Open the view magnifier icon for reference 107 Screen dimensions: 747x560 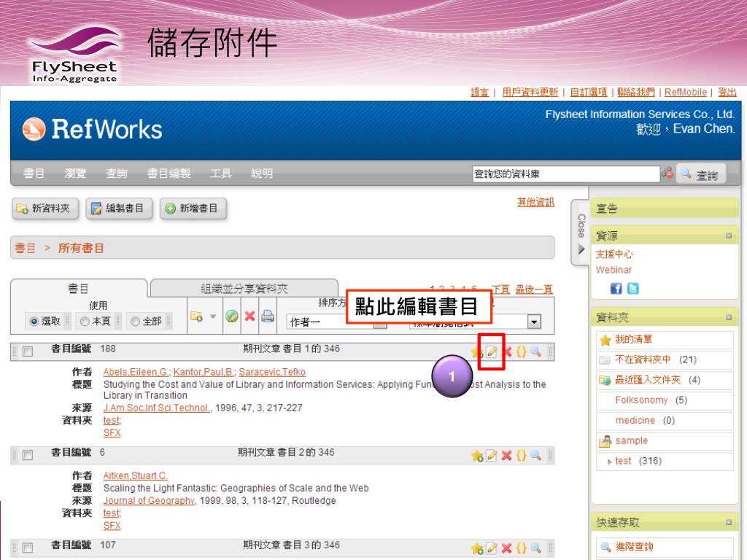click(535, 548)
